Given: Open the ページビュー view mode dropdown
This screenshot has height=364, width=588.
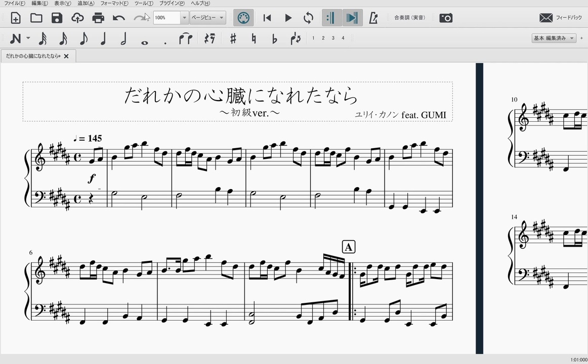Looking at the screenshot, I should point(208,18).
